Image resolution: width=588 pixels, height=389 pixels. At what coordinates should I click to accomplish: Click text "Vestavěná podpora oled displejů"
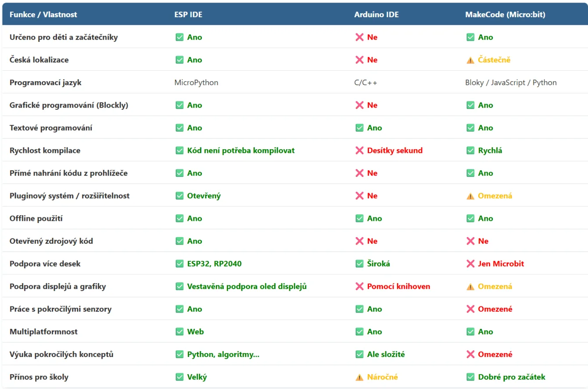tap(247, 286)
